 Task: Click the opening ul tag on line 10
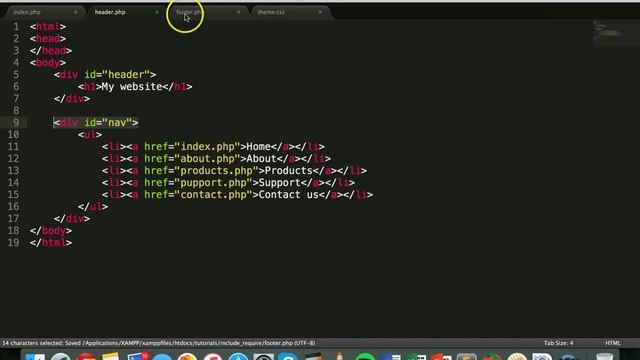point(90,135)
